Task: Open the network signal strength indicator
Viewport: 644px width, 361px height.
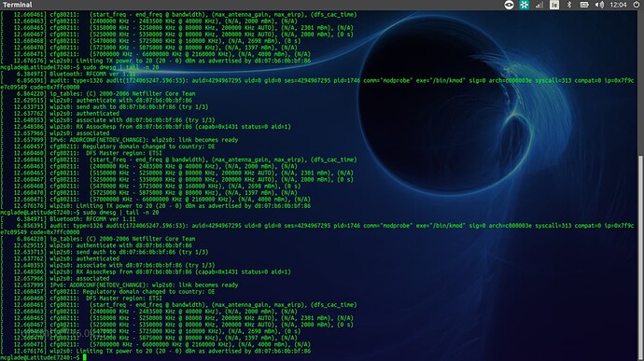Action: tap(539, 5)
